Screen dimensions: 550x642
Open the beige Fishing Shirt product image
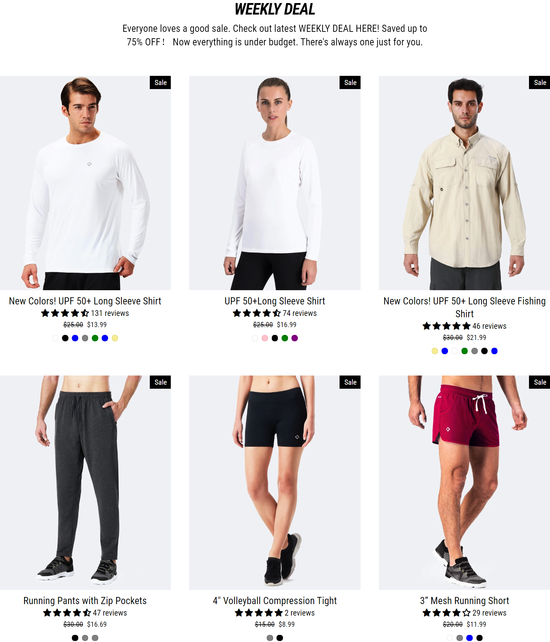point(464,183)
